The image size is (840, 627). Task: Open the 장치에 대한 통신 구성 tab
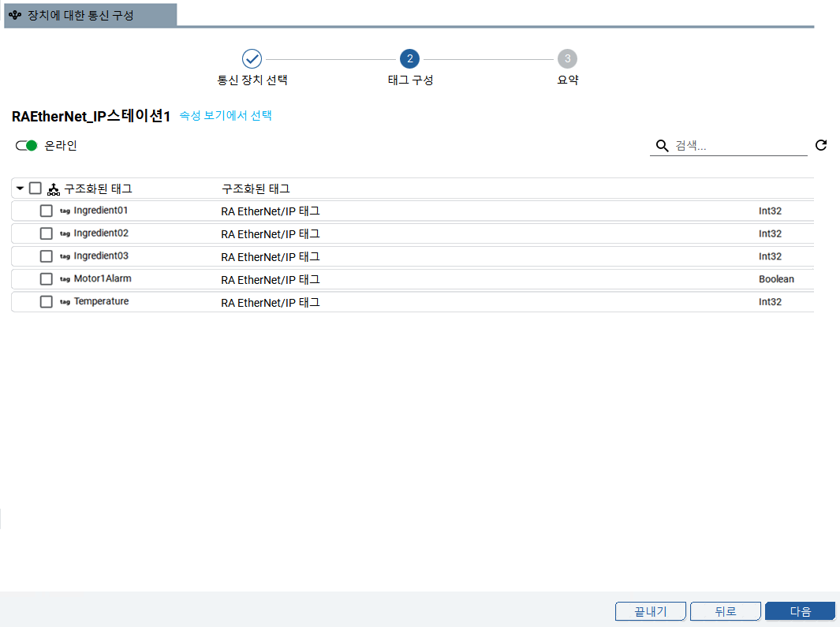pos(90,15)
